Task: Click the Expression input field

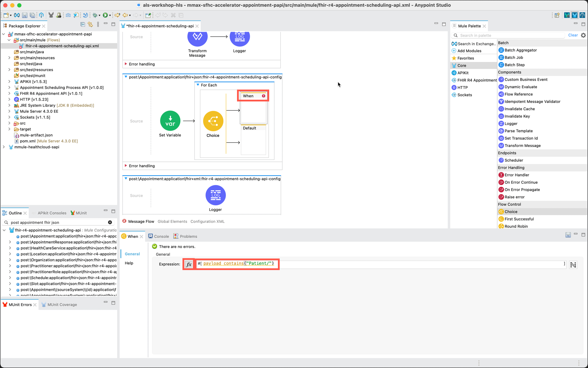Action: [x=381, y=264]
